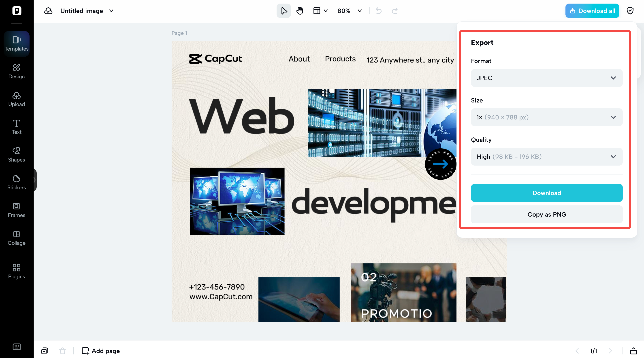Image resolution: width=644 pixels, height=358 pixels.
Task: Open the Size 1× dropdown
Action: tap(546, 117)
